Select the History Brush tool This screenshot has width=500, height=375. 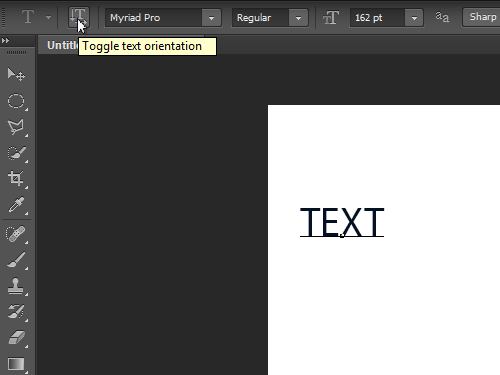pos(16,312)
